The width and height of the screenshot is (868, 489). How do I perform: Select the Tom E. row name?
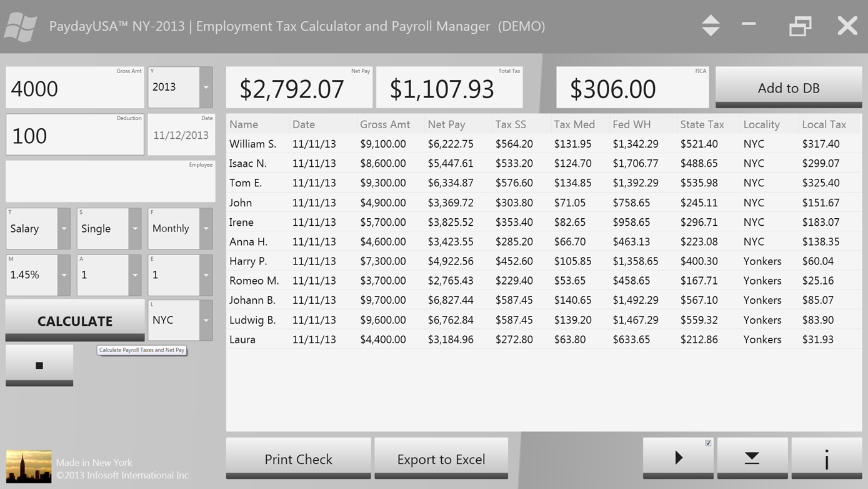246,183
